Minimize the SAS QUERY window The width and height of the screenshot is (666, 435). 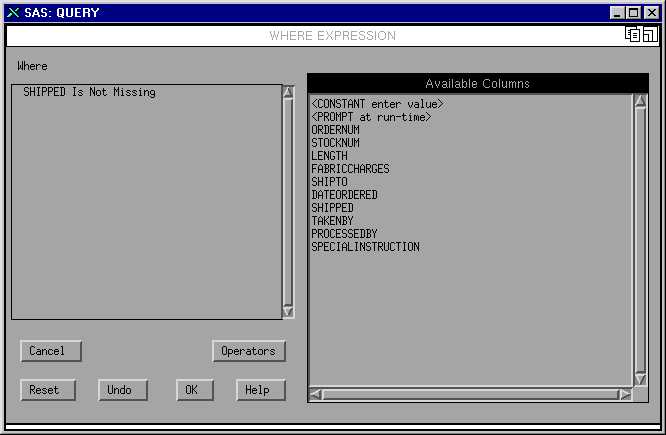pyautogui.click(x=617, y=12)
